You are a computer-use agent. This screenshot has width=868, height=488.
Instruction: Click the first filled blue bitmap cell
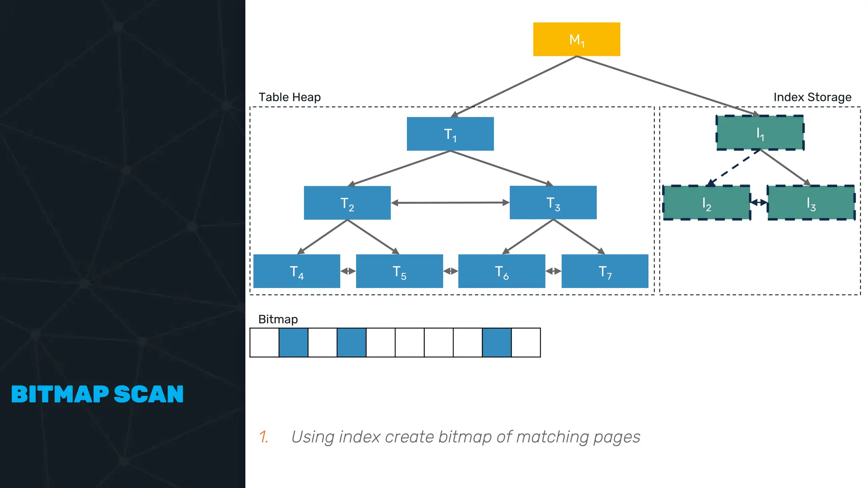(x=293, y=343)
